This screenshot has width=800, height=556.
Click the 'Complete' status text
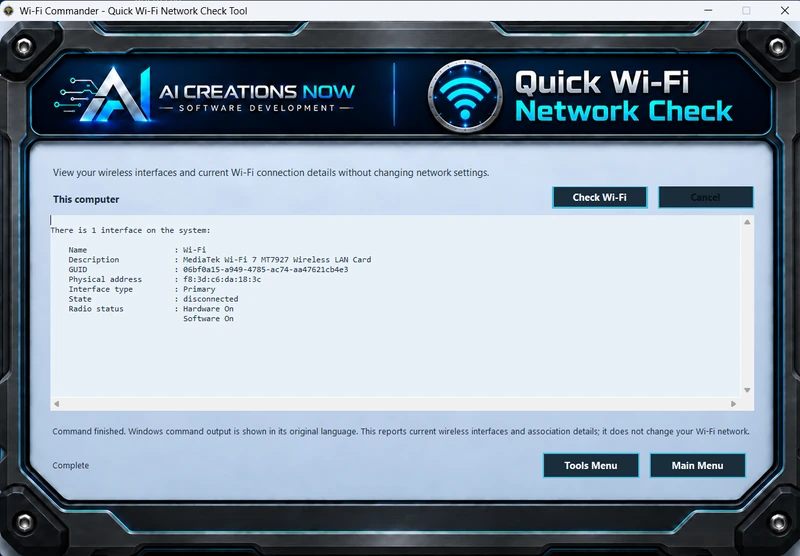[x=70, y=465]
